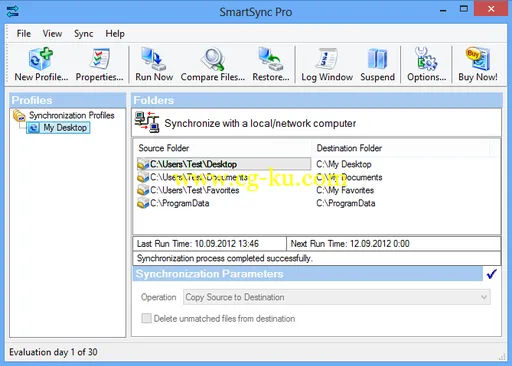Click the My Desktop profile icon

[33, 128]
